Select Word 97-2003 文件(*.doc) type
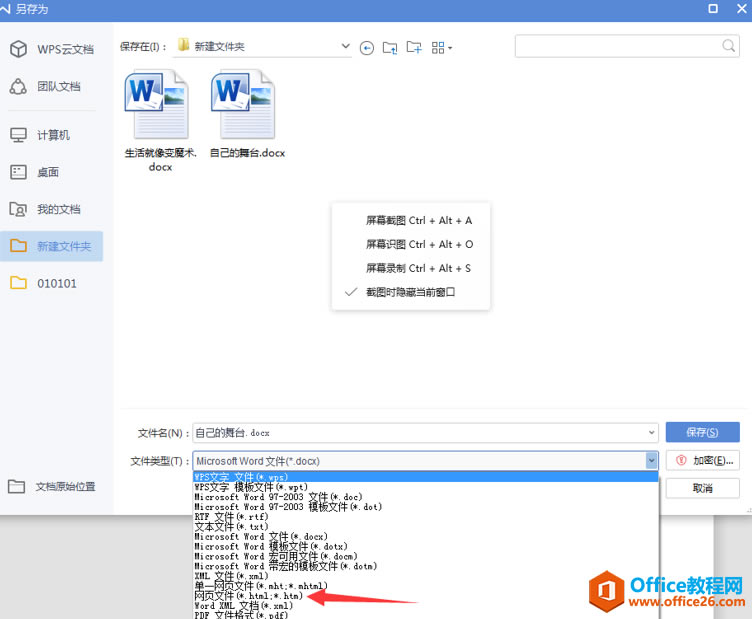Viewport: 752px width, 619px height. [x=425, y=497]
